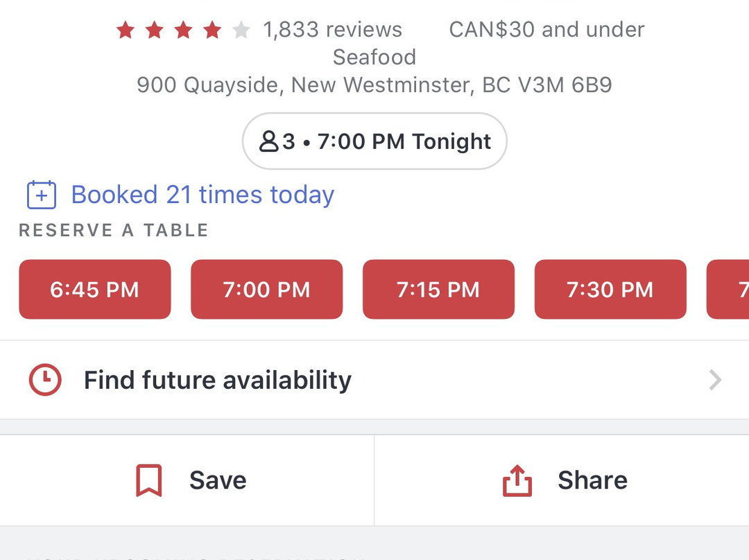This screenshot has width=749, height=560.
Task: Tap the Save label
Action: click(x=218, y=480)
